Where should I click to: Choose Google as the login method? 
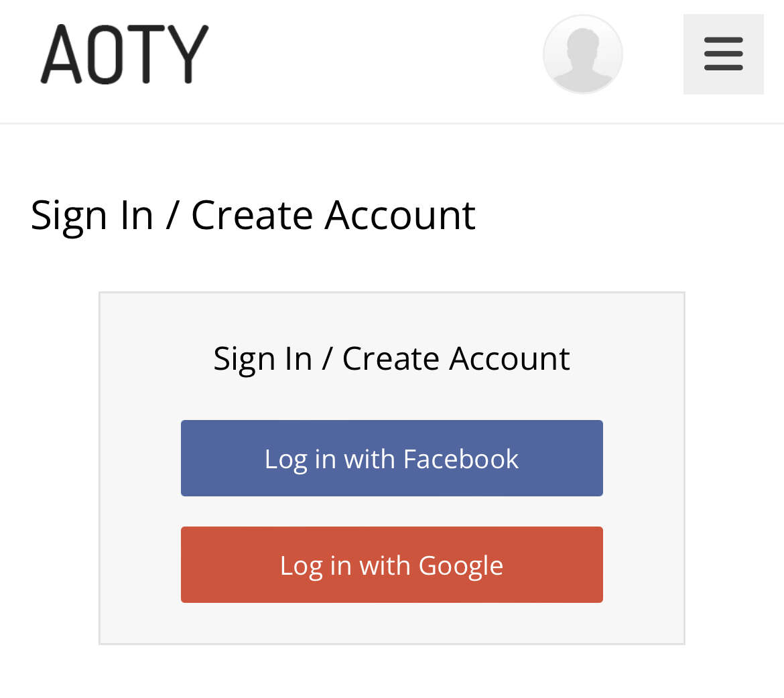coord(391,565)
